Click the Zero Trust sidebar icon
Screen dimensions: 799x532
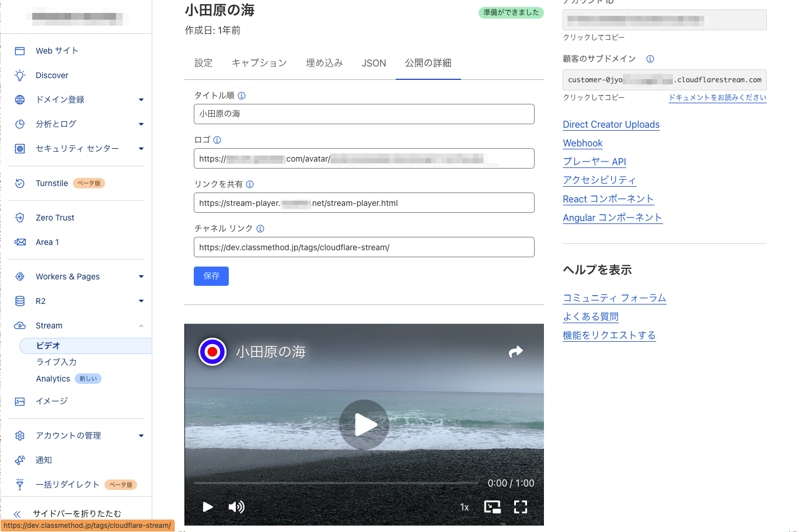click(x=19, y=218)
